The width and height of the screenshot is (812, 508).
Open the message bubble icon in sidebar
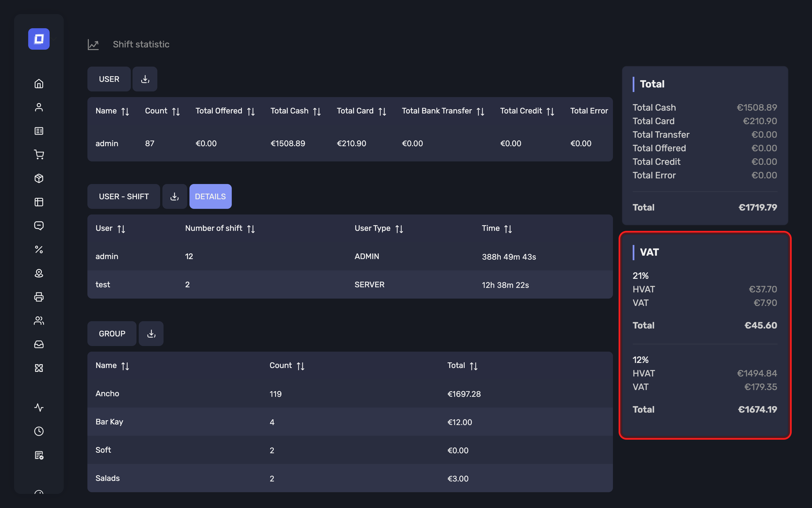pos(39,226)
